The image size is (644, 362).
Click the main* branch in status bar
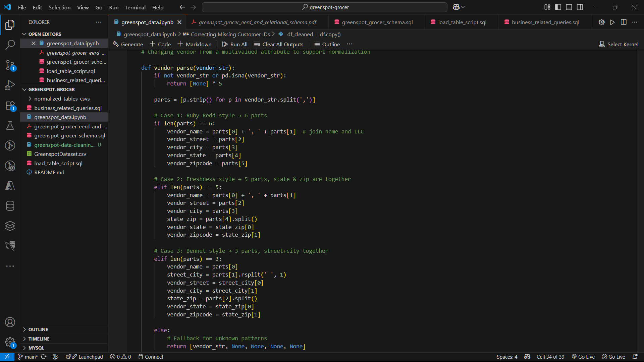click(28, 357)
